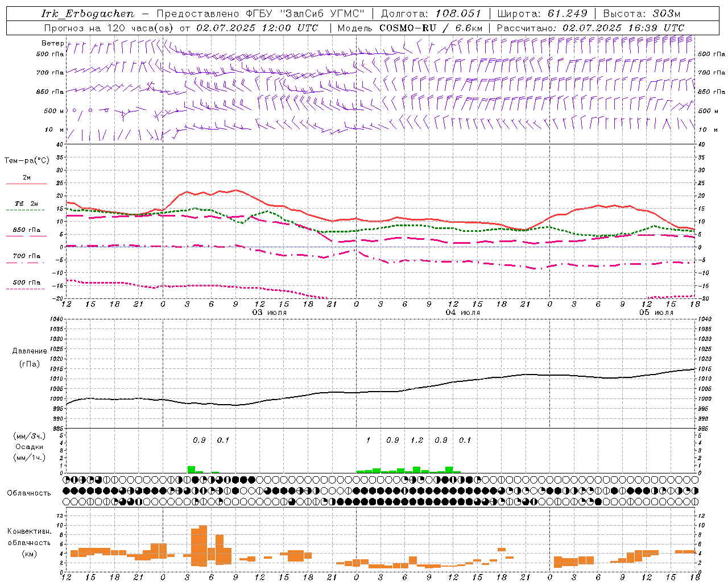This screenshot has height=582, width=728.
Task: Click the "03 июля" date label
Action: (x=270, y=313)
